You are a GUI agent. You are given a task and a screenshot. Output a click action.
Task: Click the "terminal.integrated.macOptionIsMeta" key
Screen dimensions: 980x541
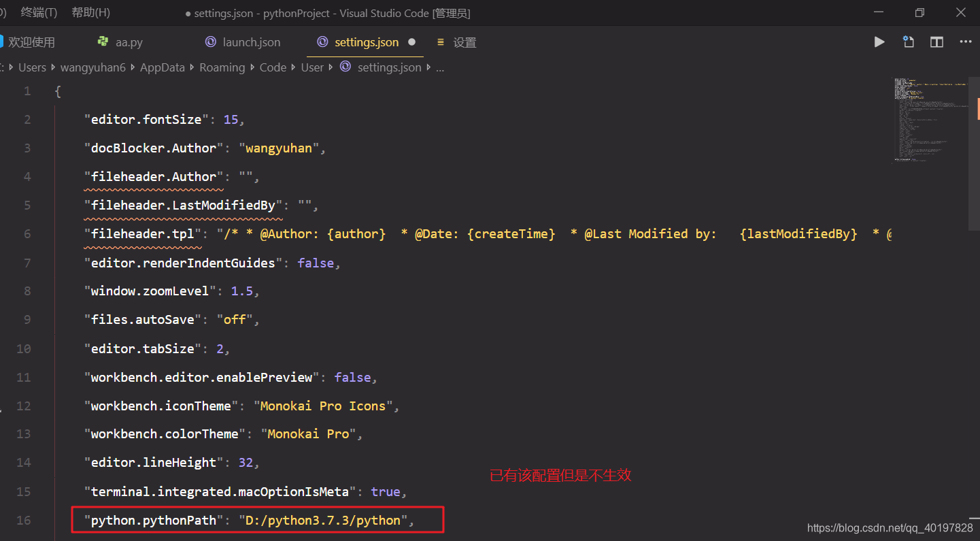(x=220, y=491)
